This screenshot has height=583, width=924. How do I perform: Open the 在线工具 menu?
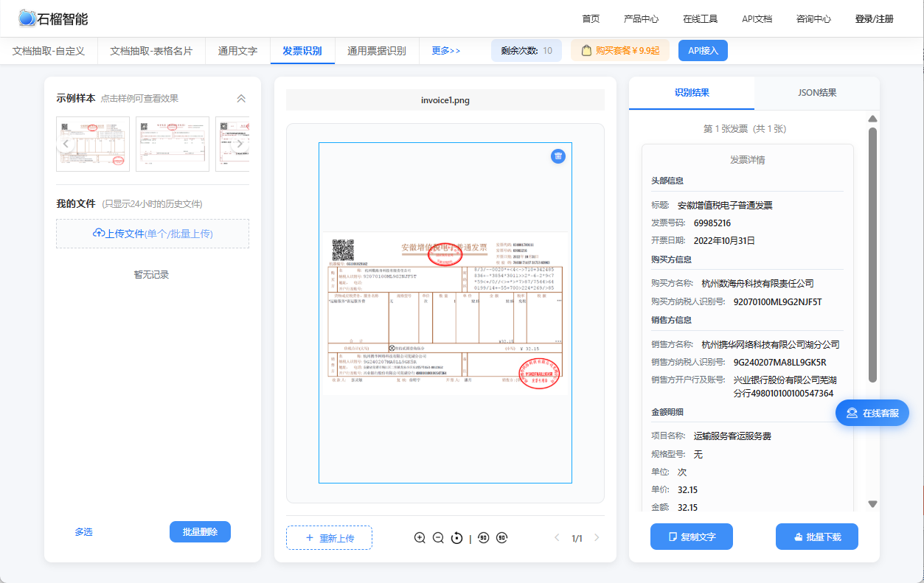click(700, 19)
